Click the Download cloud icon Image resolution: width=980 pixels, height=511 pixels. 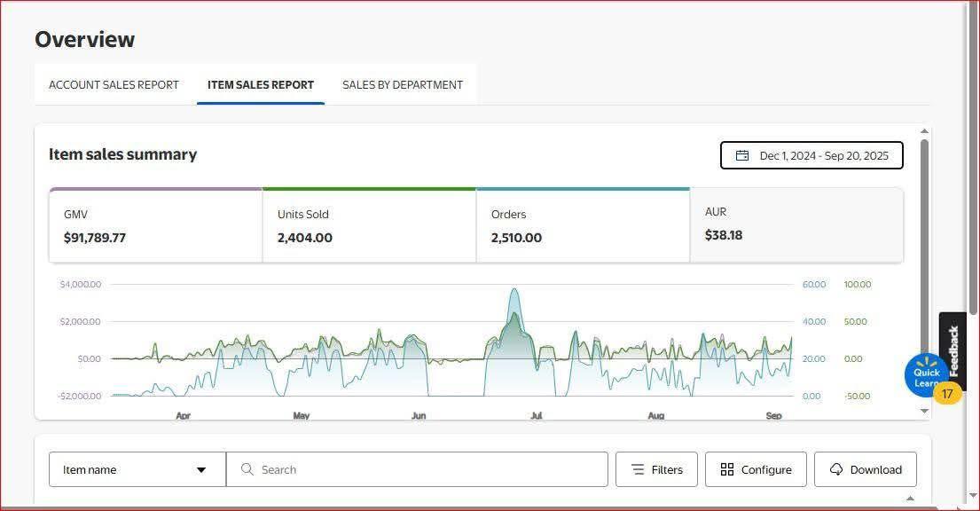836,469
